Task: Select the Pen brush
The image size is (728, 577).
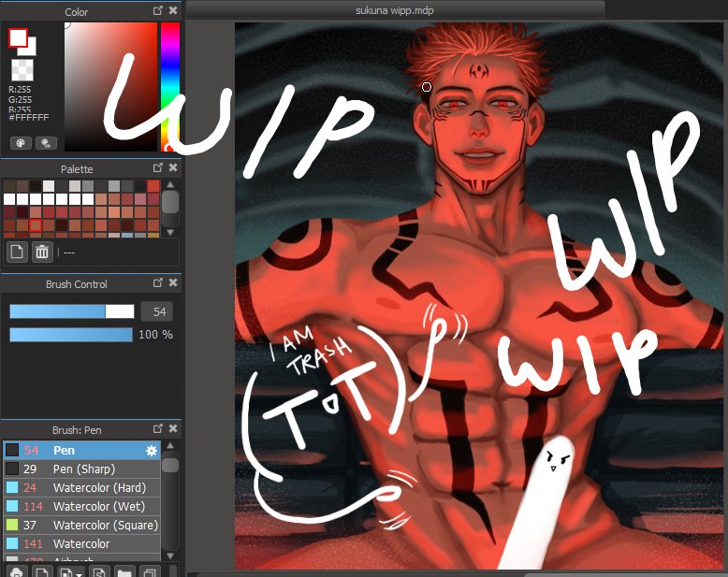Action: tap(82, 451)
